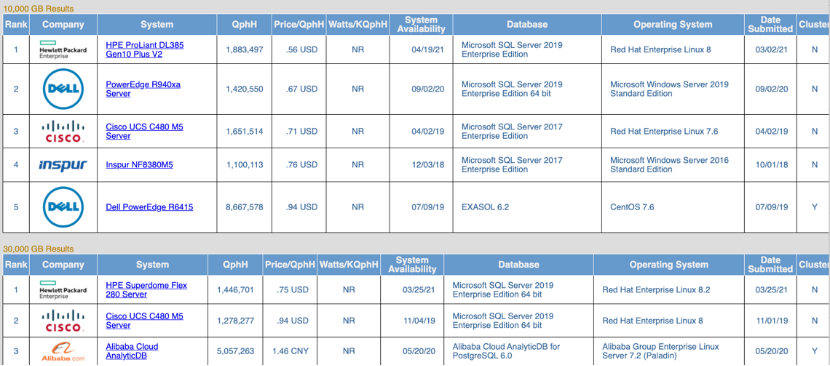Select the availability date 04/19/21
The width and height of the screenshot is (830, 366).
[428, 49]
